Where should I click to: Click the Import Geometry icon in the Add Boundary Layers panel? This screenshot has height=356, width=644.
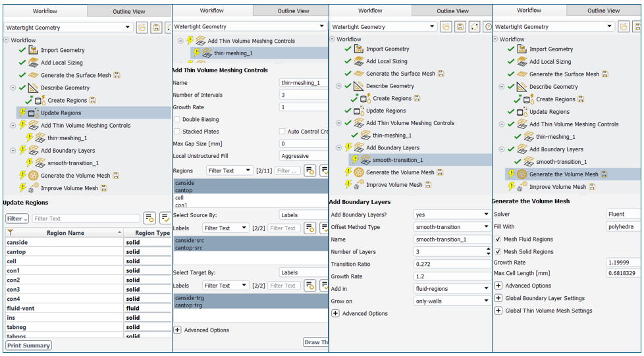coord(359,49)
